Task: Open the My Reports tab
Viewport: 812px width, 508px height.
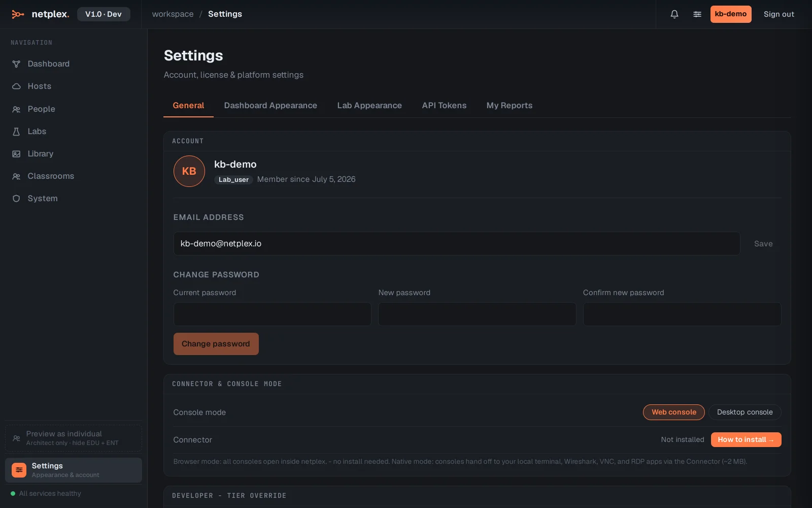Action: (510, 106)
